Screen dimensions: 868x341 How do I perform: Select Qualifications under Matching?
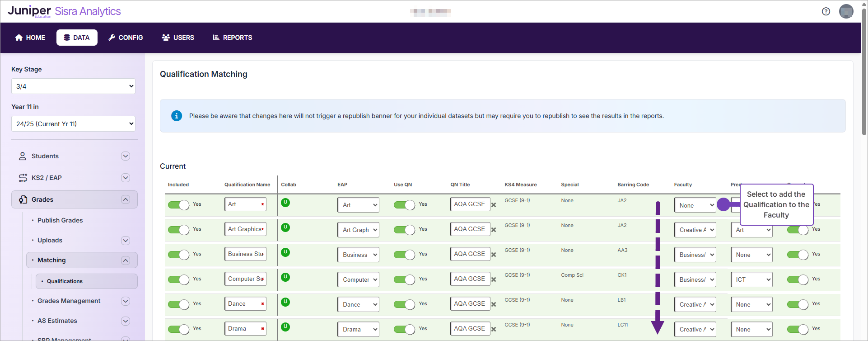[65, 281]
